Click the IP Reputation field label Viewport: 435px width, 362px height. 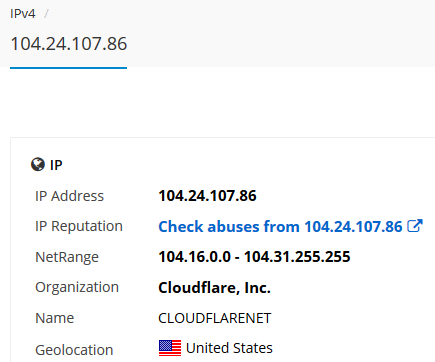(79, 226)
